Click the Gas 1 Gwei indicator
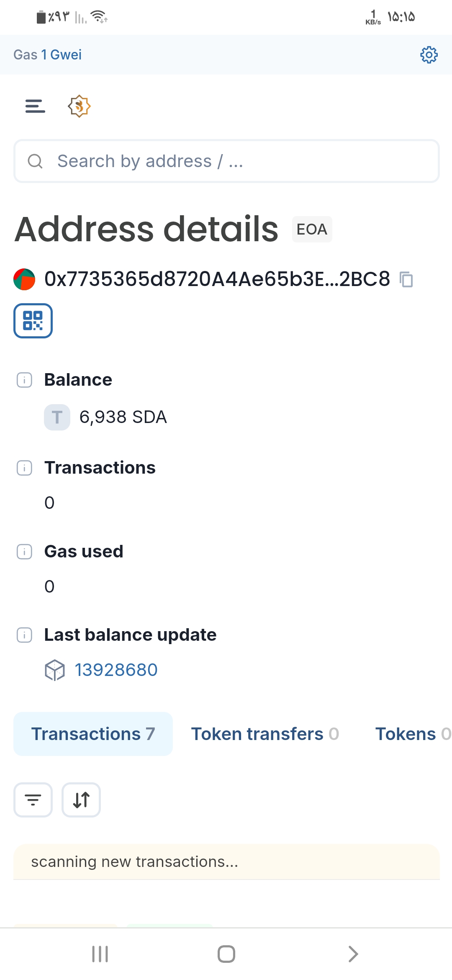452x980 pixels. click(x=48, y=55)
